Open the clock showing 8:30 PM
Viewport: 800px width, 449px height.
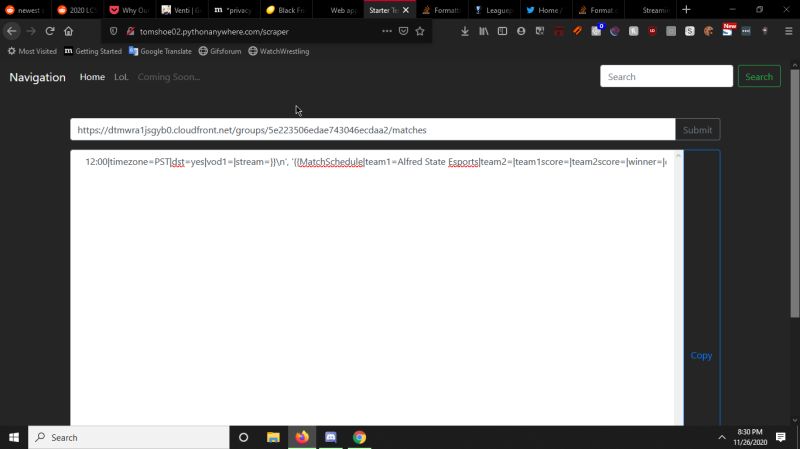[750, 437]
